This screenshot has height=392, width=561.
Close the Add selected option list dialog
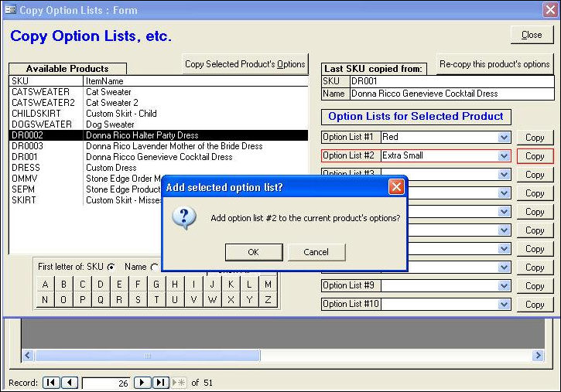coord(396,187)
